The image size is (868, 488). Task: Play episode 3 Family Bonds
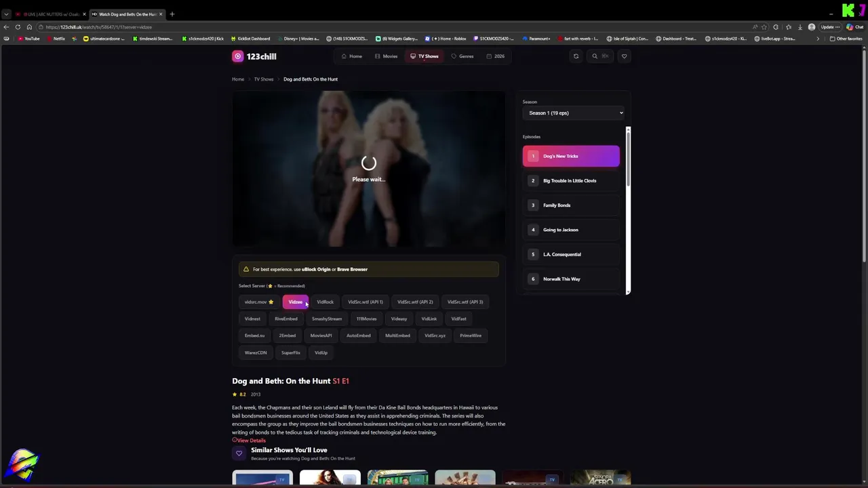(571, 205)
